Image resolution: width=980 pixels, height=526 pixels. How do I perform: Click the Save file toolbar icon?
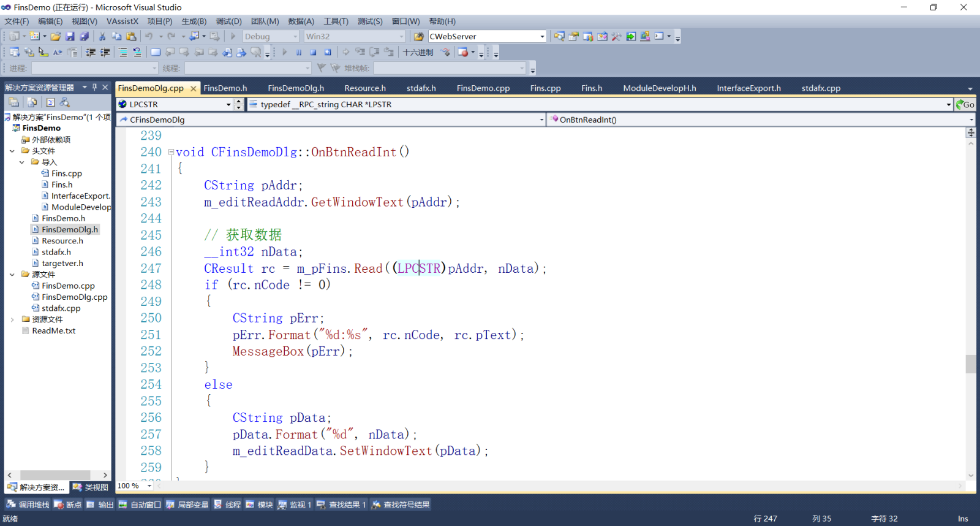(x=70, y=37)
